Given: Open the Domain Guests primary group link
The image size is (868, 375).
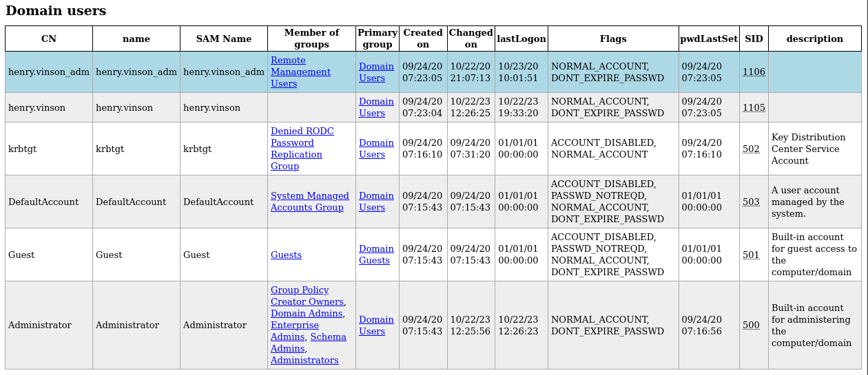Looking at the screenshot, I should click(376, 255).
